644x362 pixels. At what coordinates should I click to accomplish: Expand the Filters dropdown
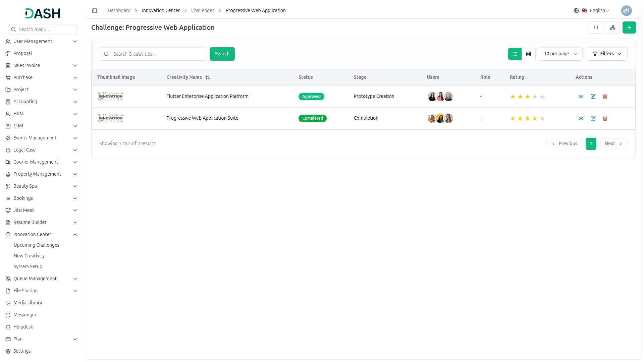tap(606, 54)
